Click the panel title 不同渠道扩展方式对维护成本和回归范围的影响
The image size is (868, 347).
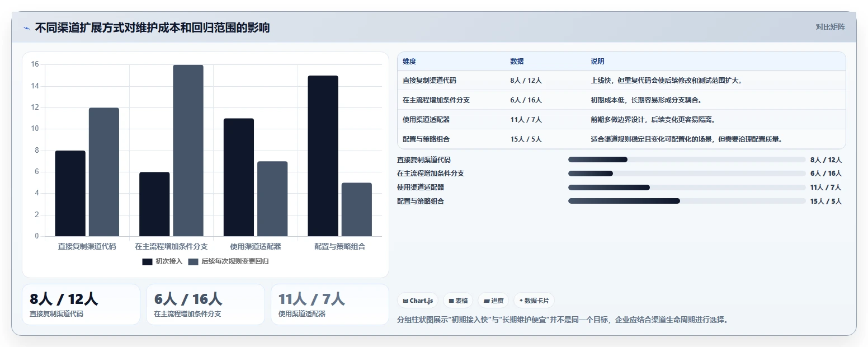(152, 27)
